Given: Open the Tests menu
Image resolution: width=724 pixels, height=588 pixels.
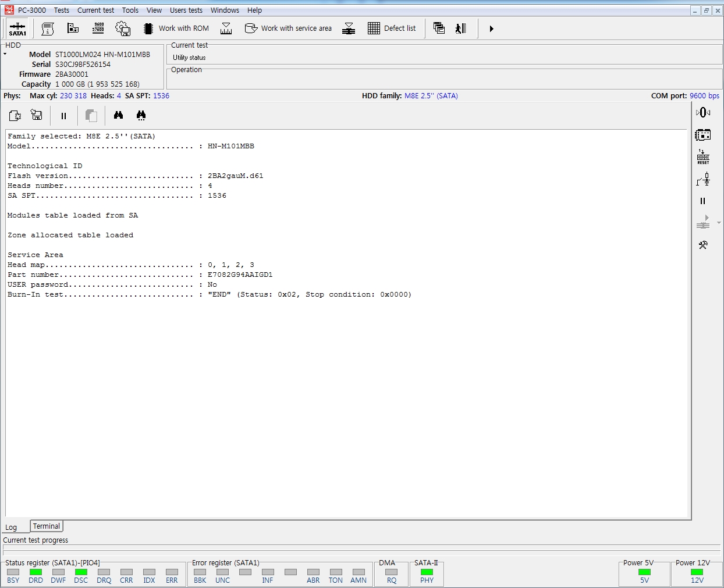Looking at the screenshot, I should [x=62, y=10].
